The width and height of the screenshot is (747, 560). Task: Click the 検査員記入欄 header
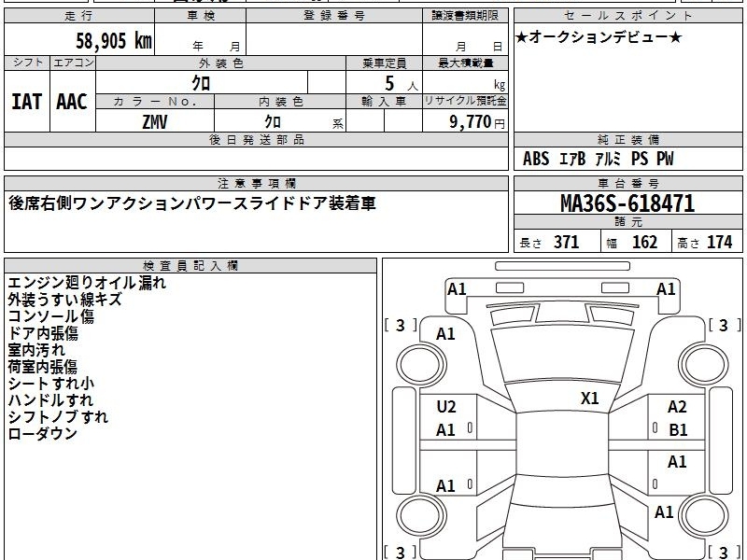[x=190, y=266]
